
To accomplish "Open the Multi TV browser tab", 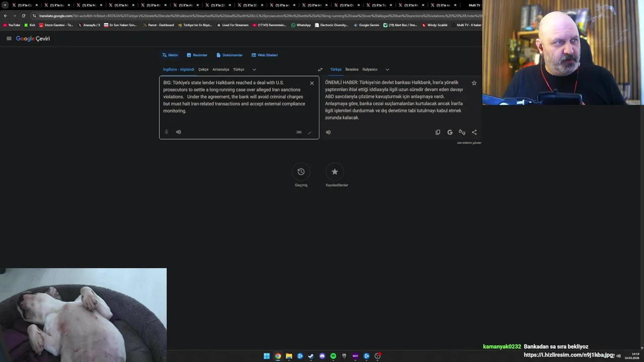I will click(x=473, y=5).
